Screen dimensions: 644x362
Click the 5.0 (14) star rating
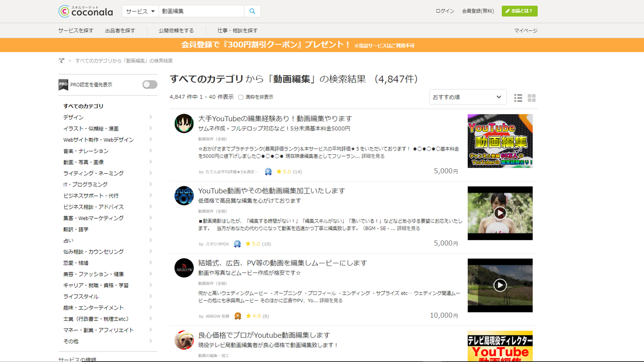[289, 172]
